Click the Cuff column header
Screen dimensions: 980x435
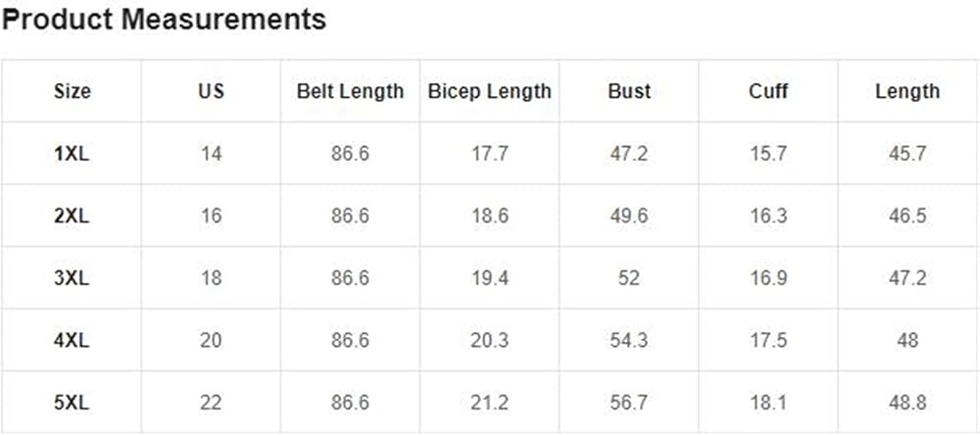tap(768, 91)
